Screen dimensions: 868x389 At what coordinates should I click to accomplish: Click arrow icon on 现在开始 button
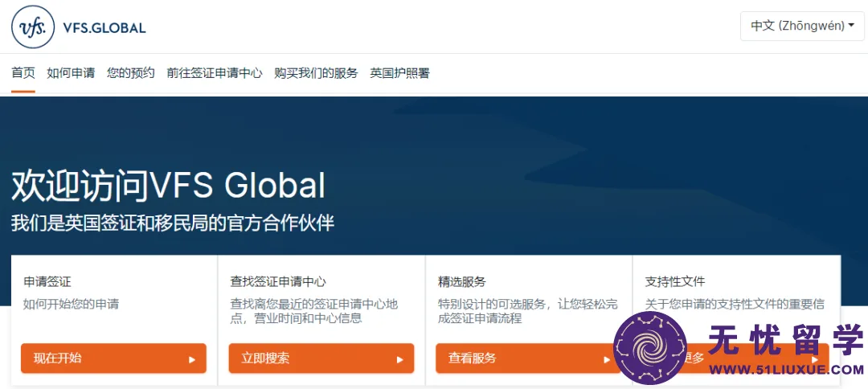point(192,359)
